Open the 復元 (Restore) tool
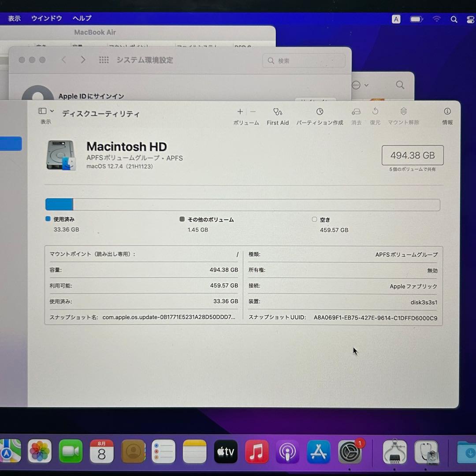This screenshot has width=476, height=476. pyautogui.click(x=375, y=115)
